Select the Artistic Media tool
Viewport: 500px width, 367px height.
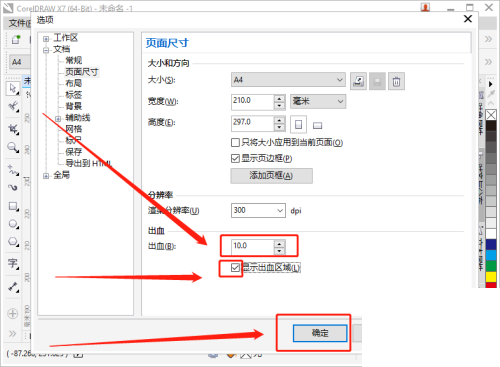pyautogui.click(x=13, y=187)
